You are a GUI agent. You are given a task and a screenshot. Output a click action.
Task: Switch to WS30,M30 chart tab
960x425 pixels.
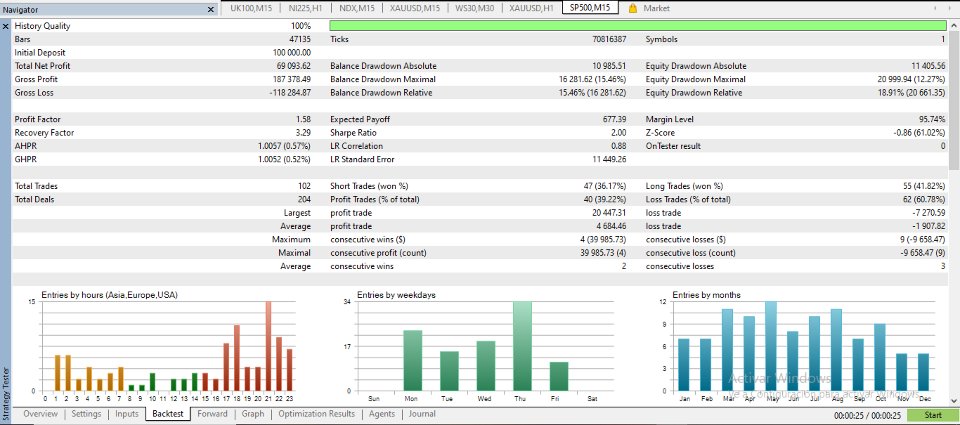click(x=474, y=9)
